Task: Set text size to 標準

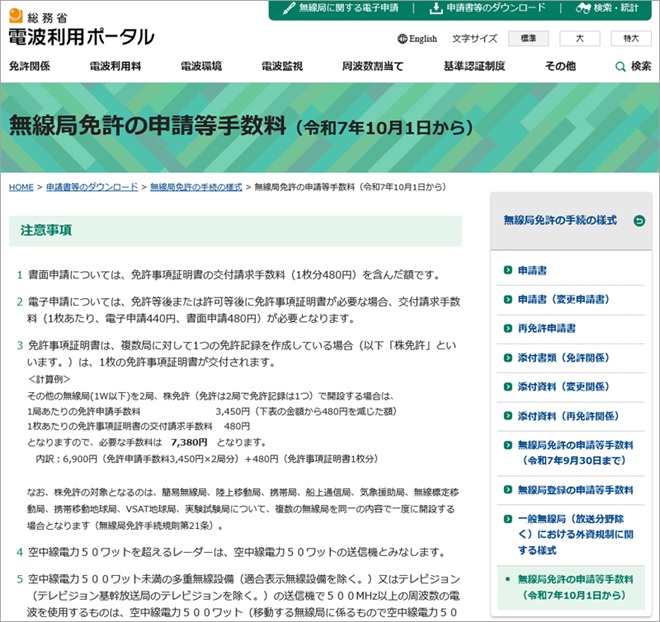Action: pos(528,39)
